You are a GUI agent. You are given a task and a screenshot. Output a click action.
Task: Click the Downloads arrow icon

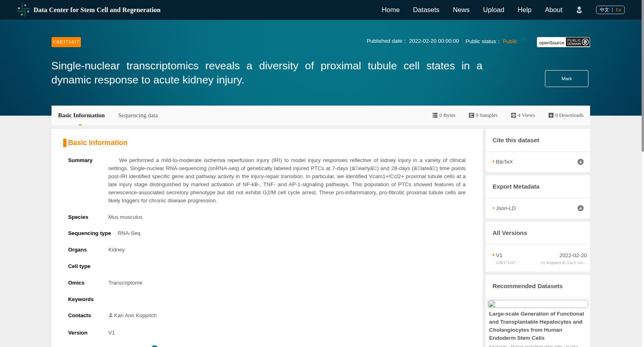coord(551,115)
